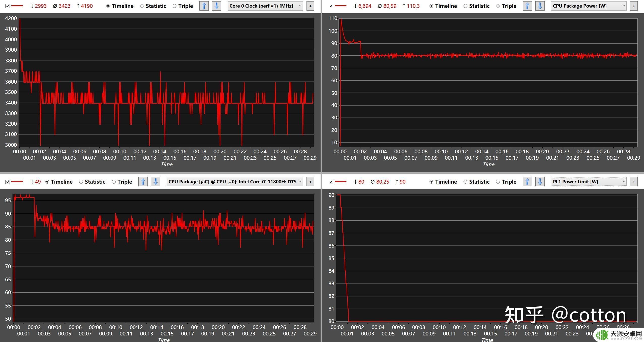
Task: Uncheck the CPU Package temperature graph checkbox
Action: 8,182
